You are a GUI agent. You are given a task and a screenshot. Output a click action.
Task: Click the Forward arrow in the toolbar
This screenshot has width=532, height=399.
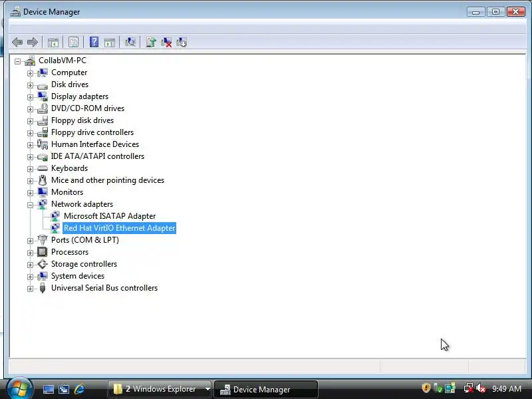(32, 43)
